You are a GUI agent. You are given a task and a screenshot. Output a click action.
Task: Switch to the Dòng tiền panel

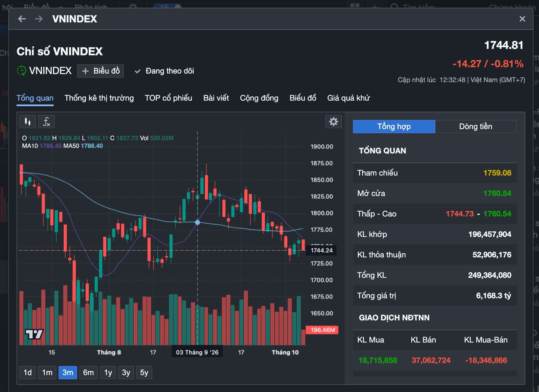coord(476,127)
